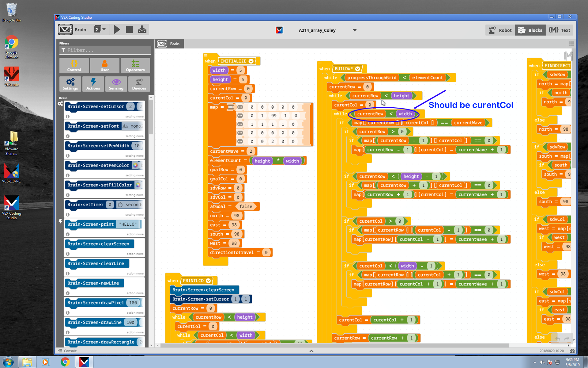The width and height of the screenshot is (588, 368).
Task: Edit the currentWave value 2 field
Action: coord(251,151)
